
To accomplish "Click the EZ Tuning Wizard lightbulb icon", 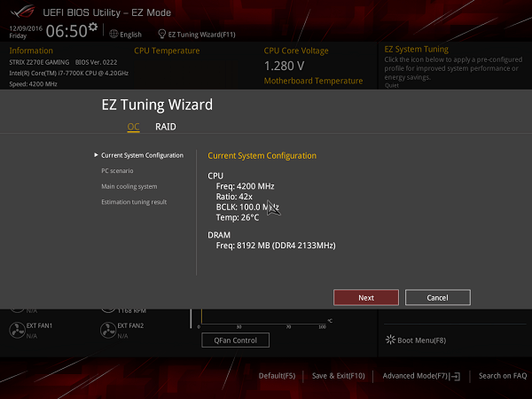I will pyautogui.click(x=162, y=34).
